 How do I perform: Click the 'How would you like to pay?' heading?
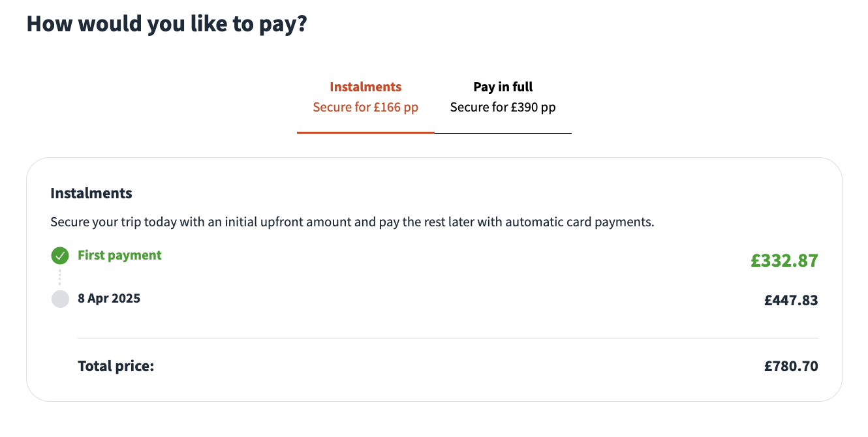click(x=166, y=24)
